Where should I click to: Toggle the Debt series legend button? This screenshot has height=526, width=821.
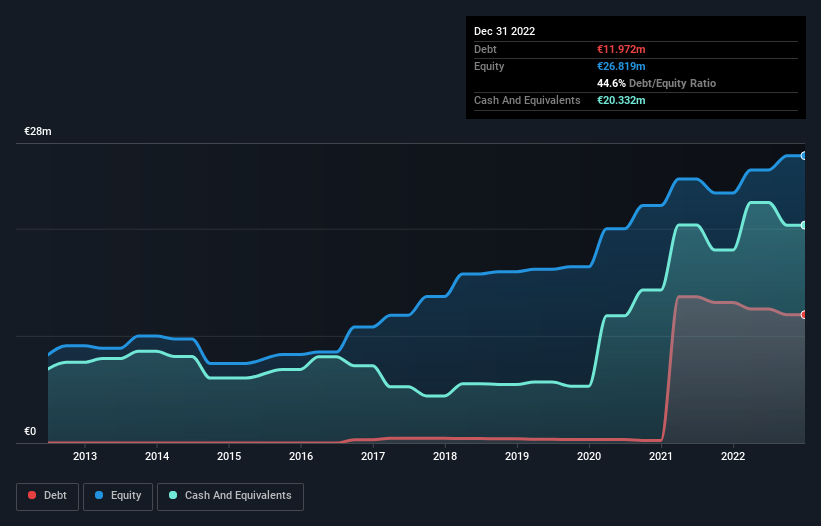coord(48,496)
